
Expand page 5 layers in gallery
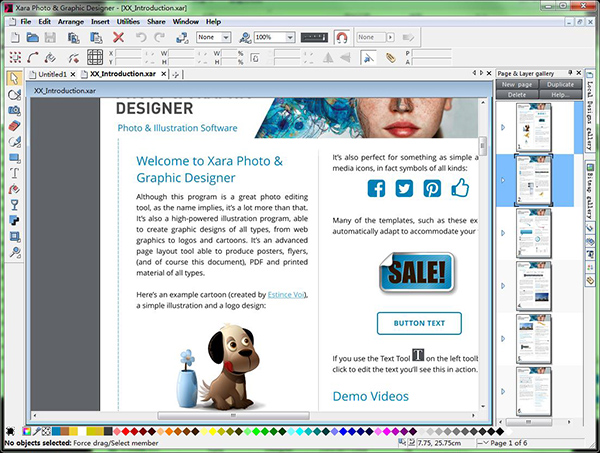(x=503, y=339)
